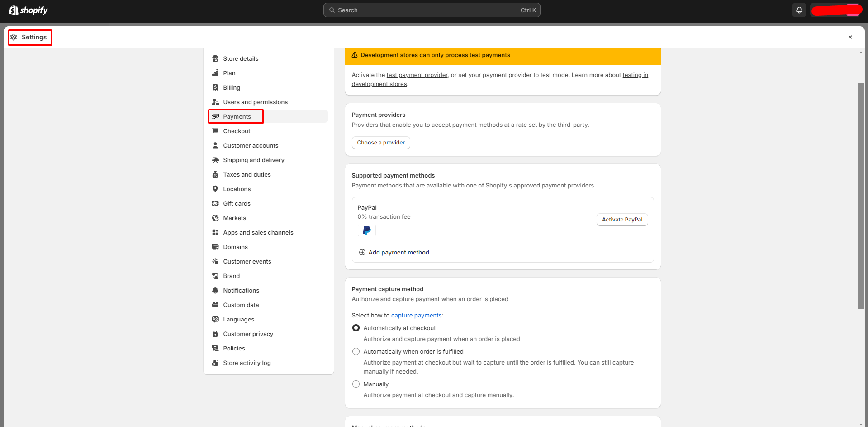This screenshot has height=427, width=868.
Task: Click the Apps and sales channels icon
Action: tap(215, 232)
